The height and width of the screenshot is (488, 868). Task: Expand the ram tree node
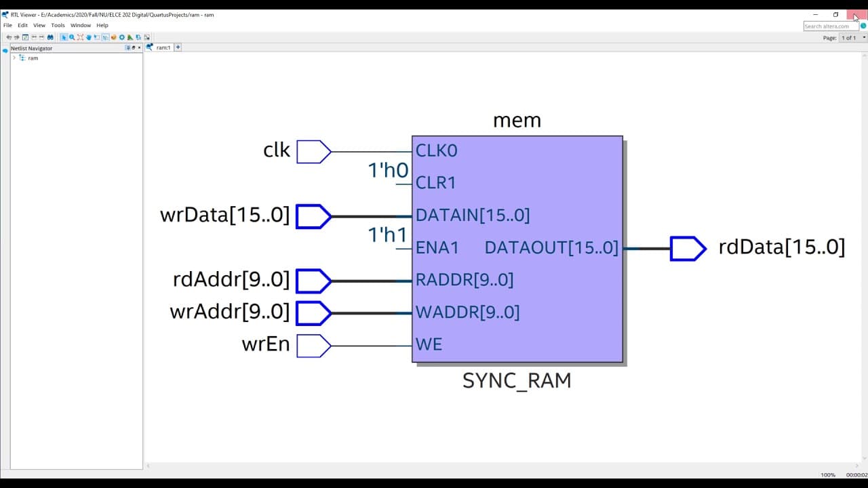[x=14, y=58]
